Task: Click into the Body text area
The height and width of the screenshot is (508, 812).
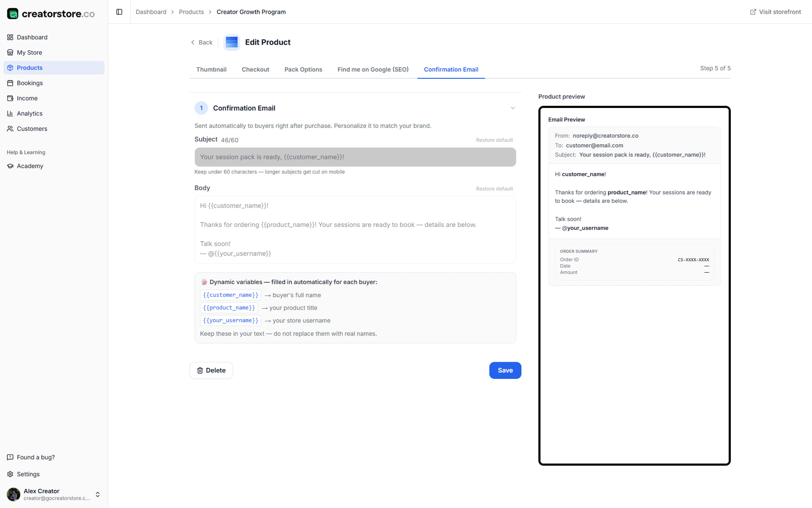Action: pos(355,229)
